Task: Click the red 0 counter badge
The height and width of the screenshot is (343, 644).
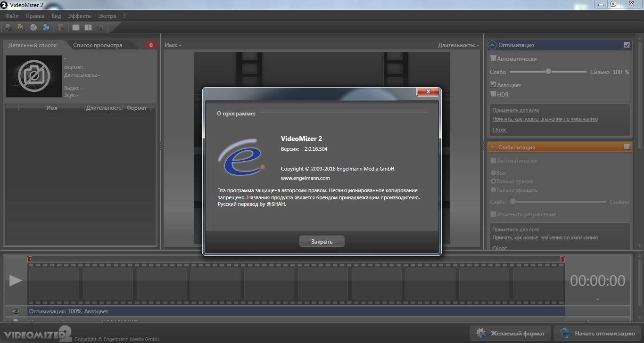Action: point(151,45)
